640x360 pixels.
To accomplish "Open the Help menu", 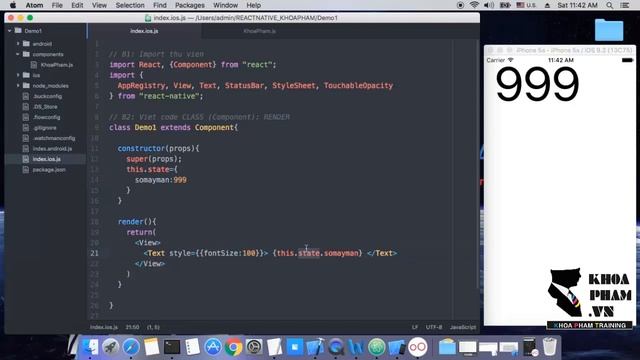I will click(x=253, y=5).
